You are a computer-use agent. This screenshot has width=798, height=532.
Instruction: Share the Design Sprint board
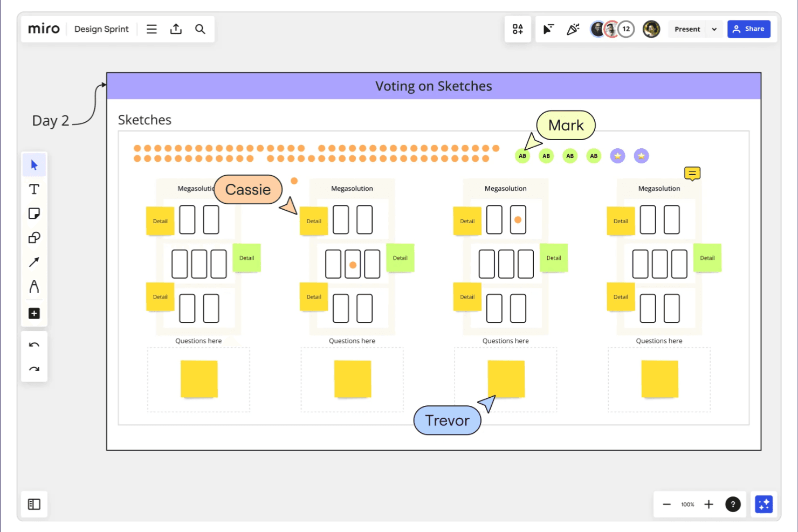tap(749, 29)
